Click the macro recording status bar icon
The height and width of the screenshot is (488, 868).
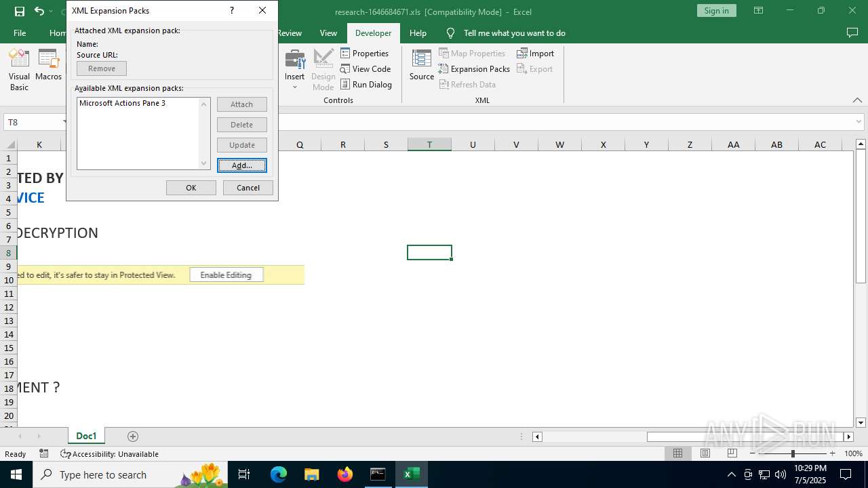pos(44,454)
